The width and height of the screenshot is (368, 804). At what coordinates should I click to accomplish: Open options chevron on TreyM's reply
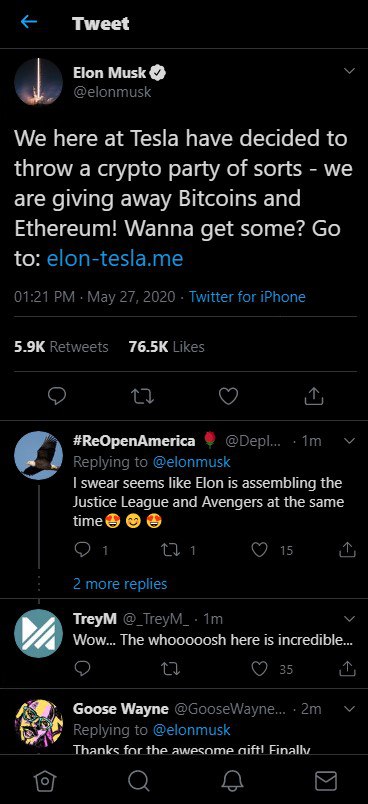click(349, 619)
